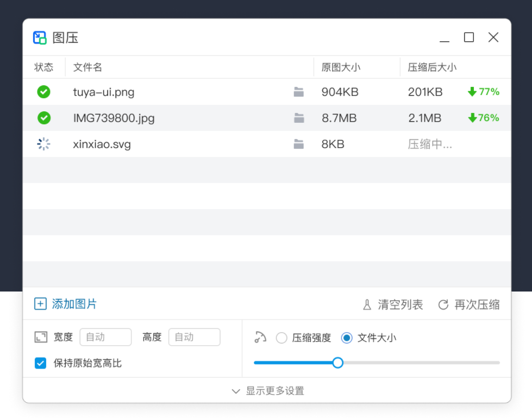532x418 pixels.
Task: Click the dimensions resize icon
Action: pos(41,337)
